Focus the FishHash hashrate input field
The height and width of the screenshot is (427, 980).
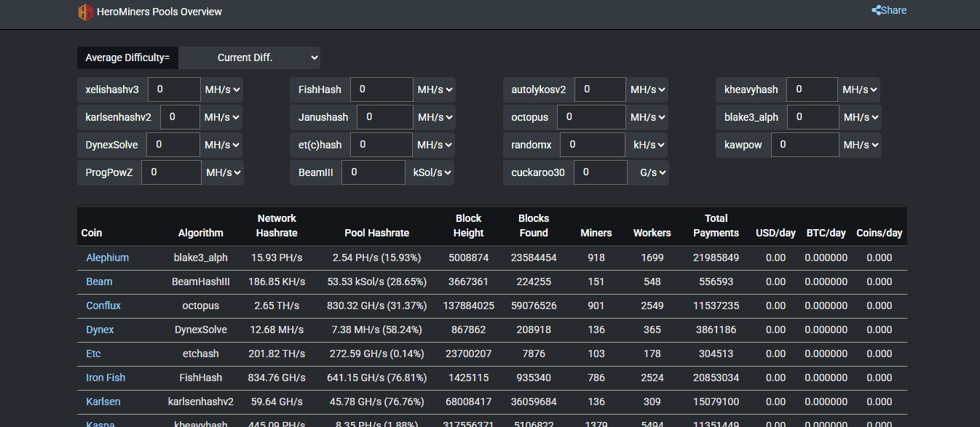point(381,89)
